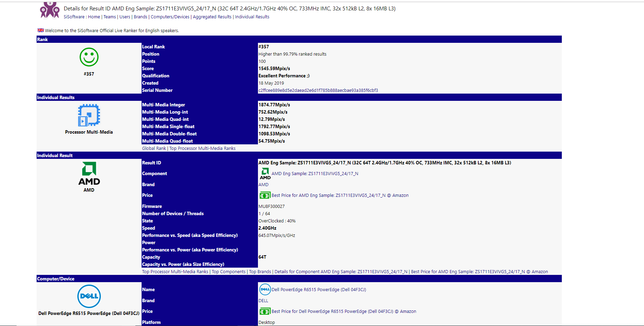Open the AMD brand value link
644x326 pixels.
point(263,185)
